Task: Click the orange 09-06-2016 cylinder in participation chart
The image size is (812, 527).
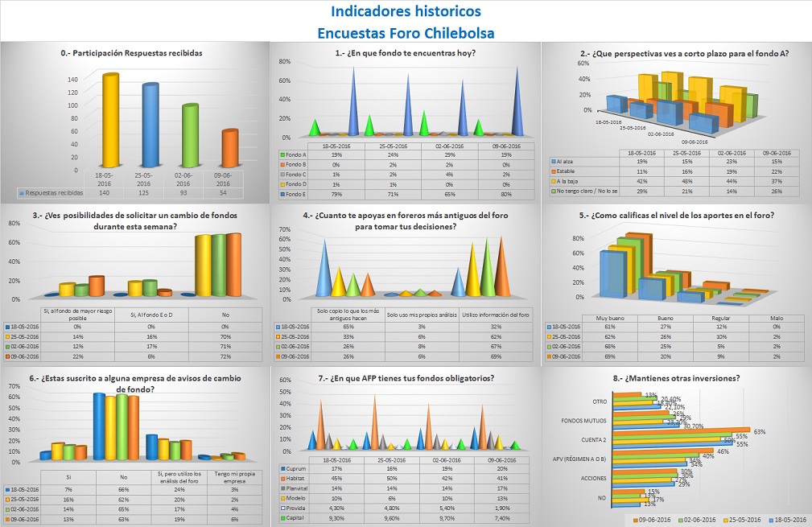Action: [229, 147]
